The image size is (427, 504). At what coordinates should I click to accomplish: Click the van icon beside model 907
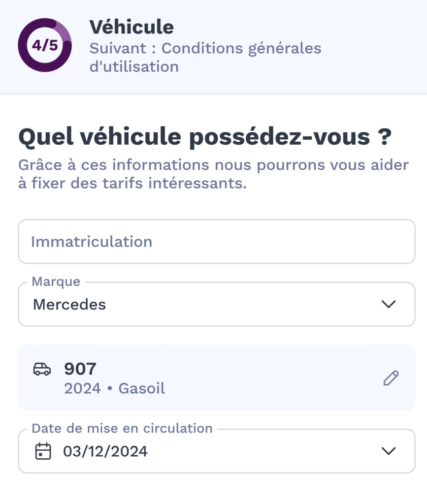[x=42, y=369]
